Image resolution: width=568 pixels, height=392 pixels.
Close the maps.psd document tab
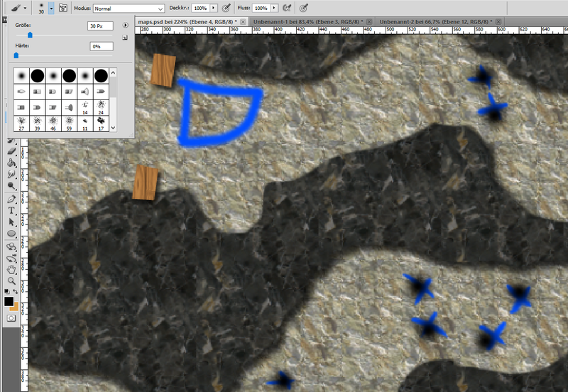pos(243,23)
